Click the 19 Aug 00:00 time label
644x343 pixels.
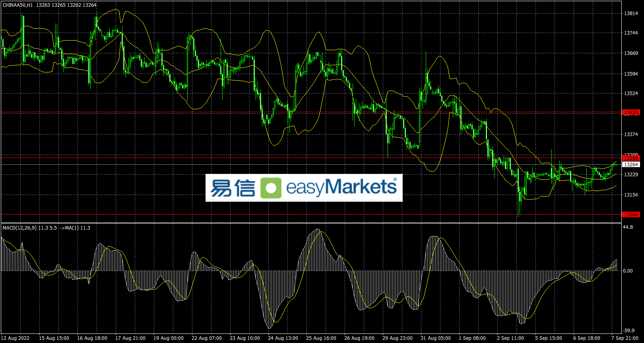click(x=169, y=338)
